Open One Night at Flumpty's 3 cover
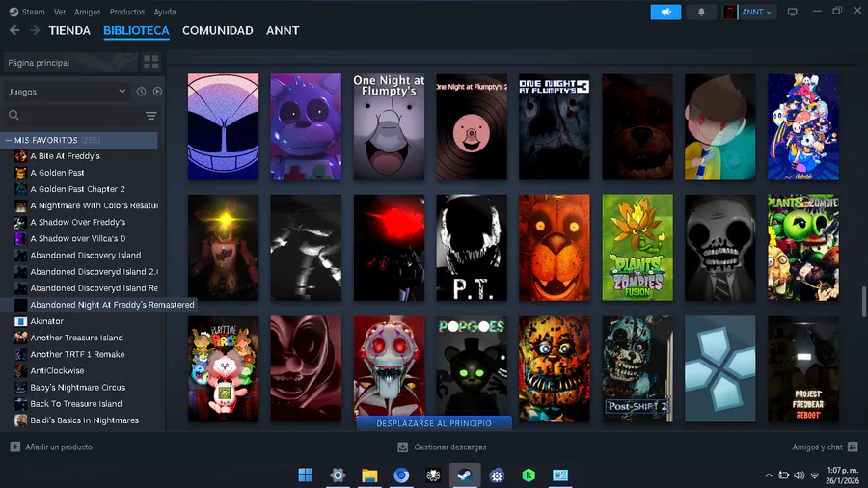Image resolution: width=868 pixels, height=488 pixels. pos(555,126)
